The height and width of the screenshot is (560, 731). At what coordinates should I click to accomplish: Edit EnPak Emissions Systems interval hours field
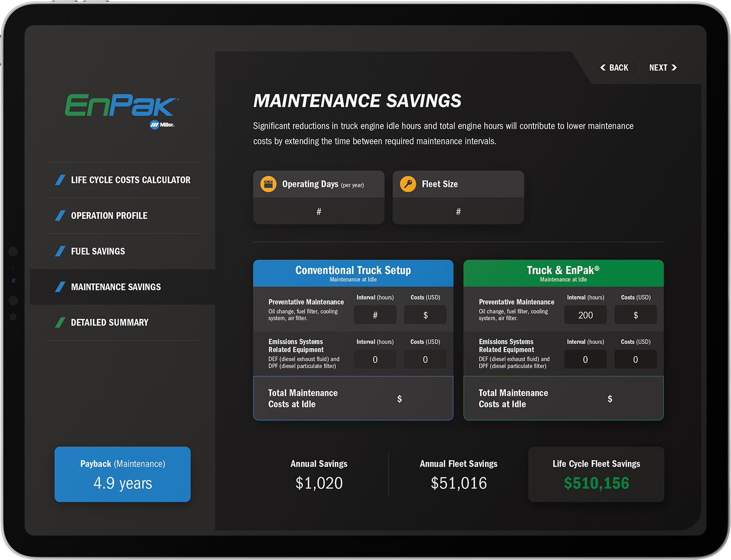(x=585, y=360)
